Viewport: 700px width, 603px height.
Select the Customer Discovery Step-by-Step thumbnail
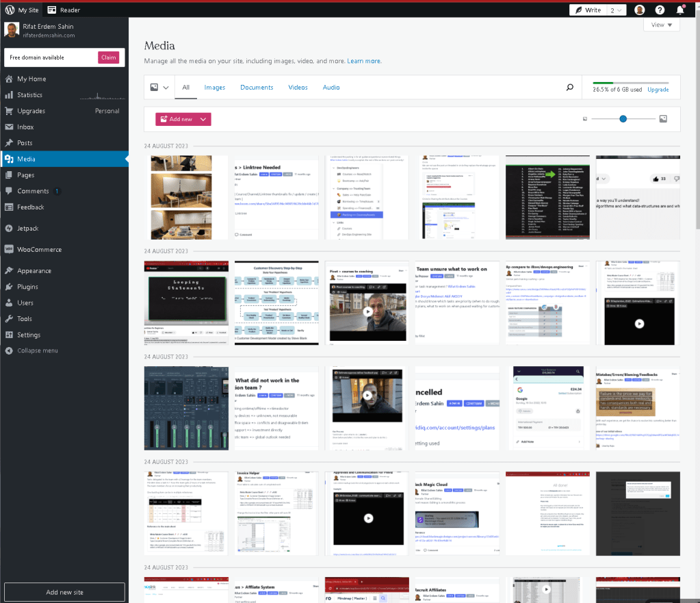click(277, 303)
